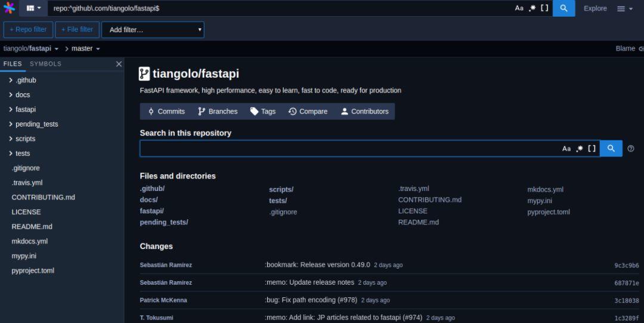Open the hamburger user menu

(x=625, y=8)
